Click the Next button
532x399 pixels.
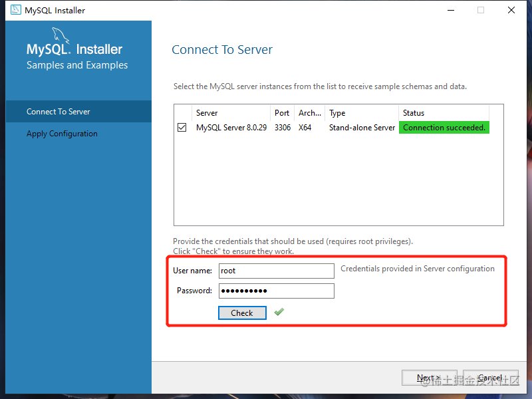click(429, 378)
